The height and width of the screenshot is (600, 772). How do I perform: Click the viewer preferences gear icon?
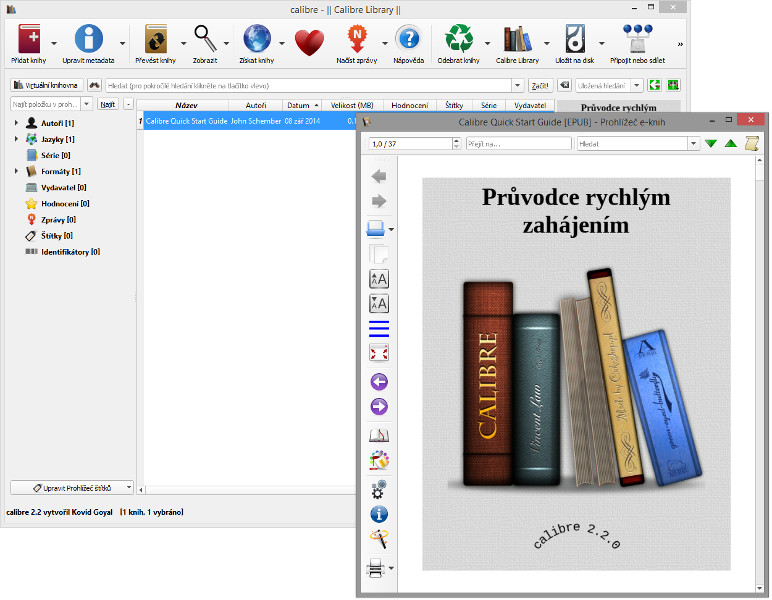pos(379,490)
